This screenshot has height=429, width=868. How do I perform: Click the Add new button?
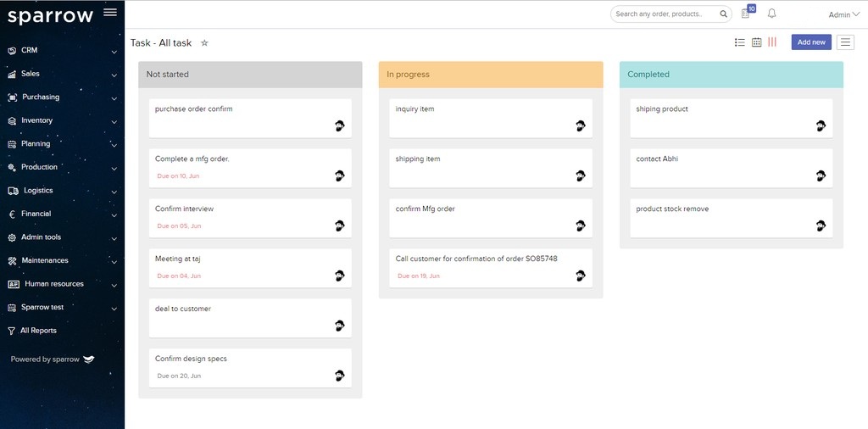coord(811,42)
